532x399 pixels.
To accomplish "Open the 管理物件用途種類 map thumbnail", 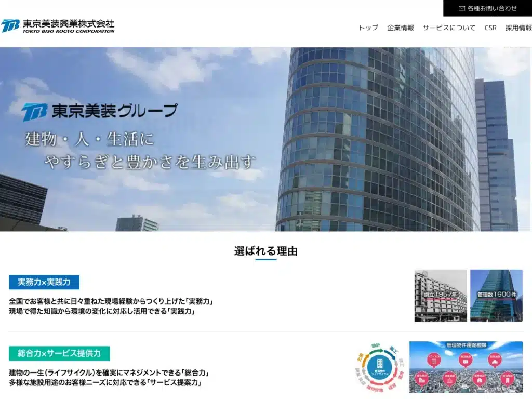I will click(466, 367).
